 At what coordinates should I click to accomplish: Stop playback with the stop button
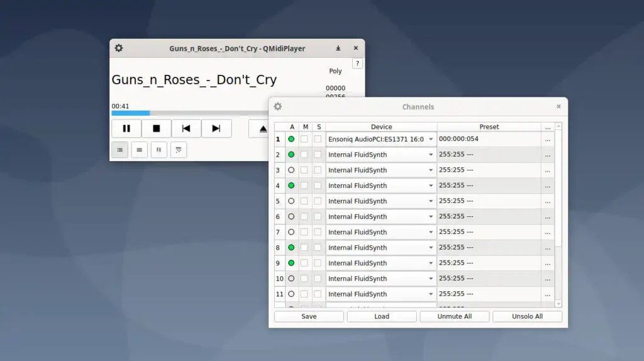[x=157, y=128]
